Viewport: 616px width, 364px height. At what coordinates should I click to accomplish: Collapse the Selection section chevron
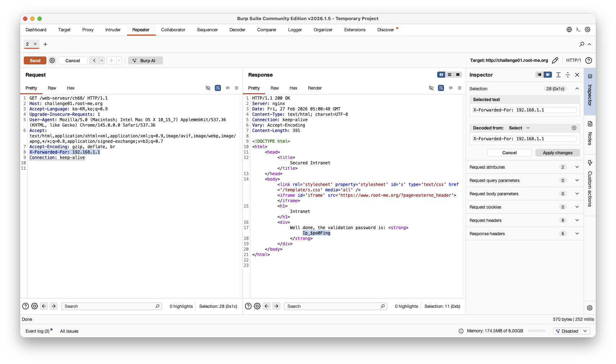577,88
